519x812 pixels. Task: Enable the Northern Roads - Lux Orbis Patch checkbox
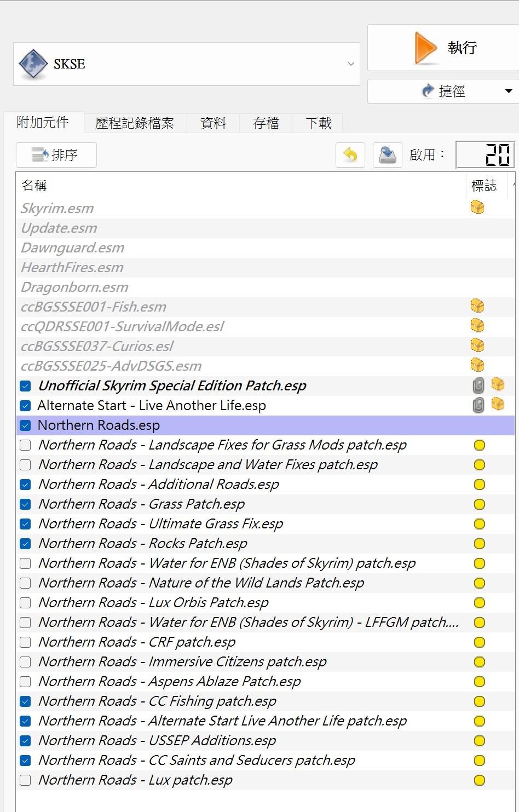25,602
